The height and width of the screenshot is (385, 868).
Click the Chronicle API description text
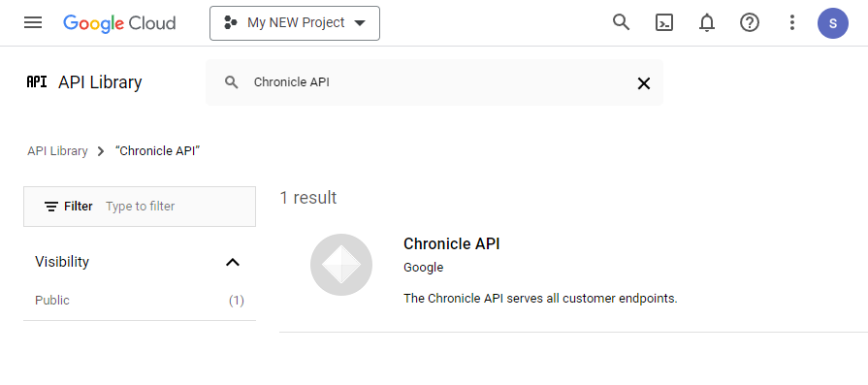pyautogui.click(x=540, y=299)
